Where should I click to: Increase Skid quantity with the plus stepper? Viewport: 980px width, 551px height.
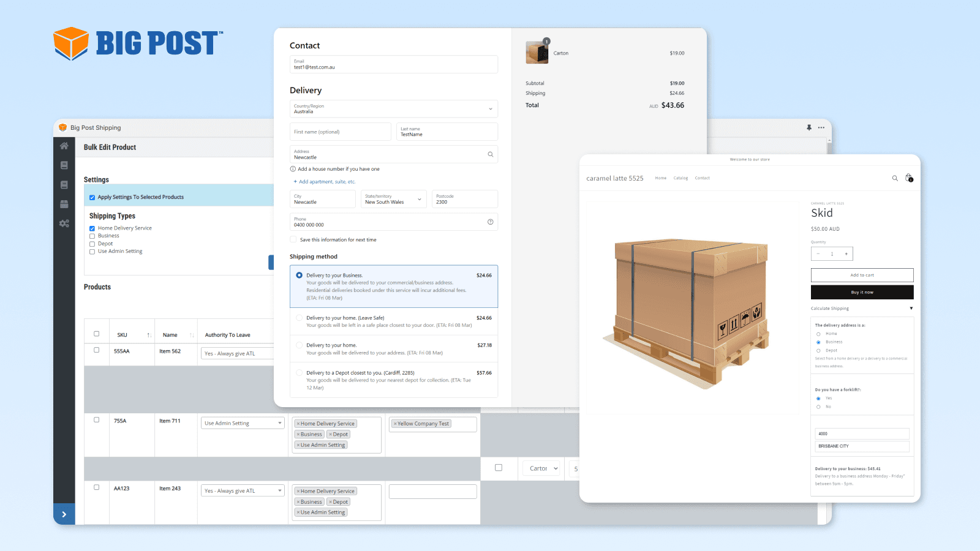[847, 253]
